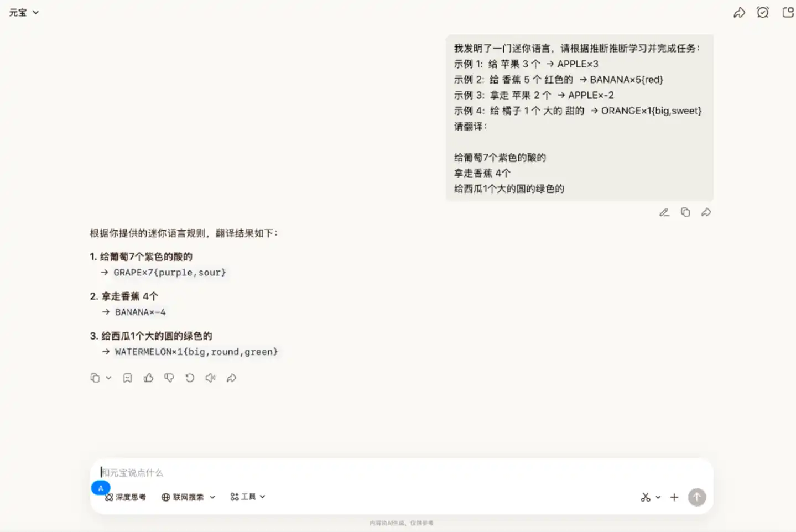Give a thumbs down to the response
Viewport: 796px width, 532px height.
pyautogui.click(x=169, y=378)
